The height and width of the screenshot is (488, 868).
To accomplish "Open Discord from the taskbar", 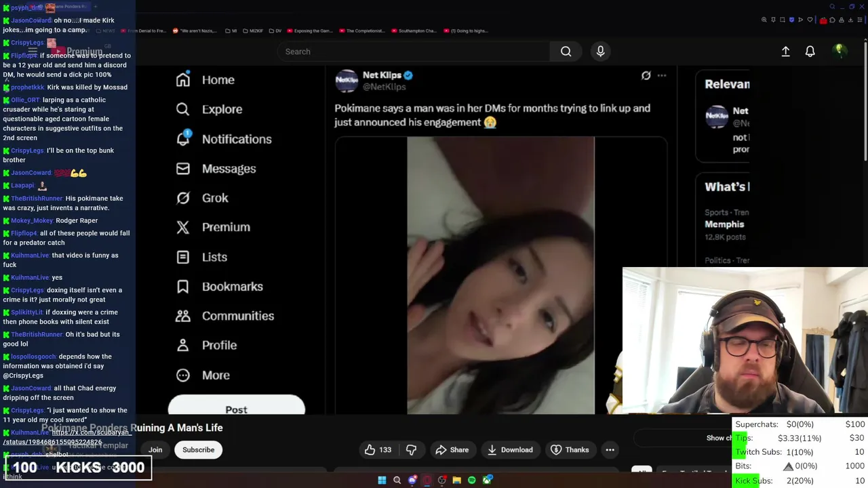I will tap(412, 480).
